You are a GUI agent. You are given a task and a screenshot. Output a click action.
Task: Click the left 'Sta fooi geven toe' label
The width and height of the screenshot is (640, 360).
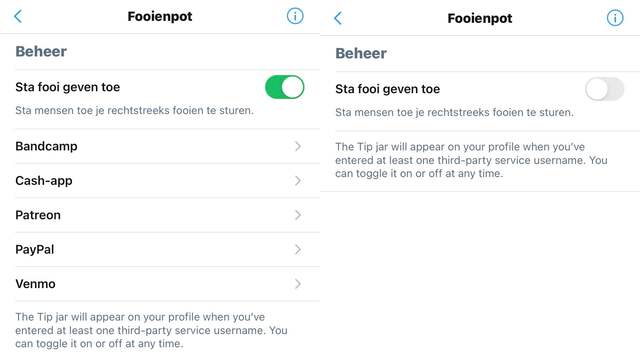pos(68,87)
